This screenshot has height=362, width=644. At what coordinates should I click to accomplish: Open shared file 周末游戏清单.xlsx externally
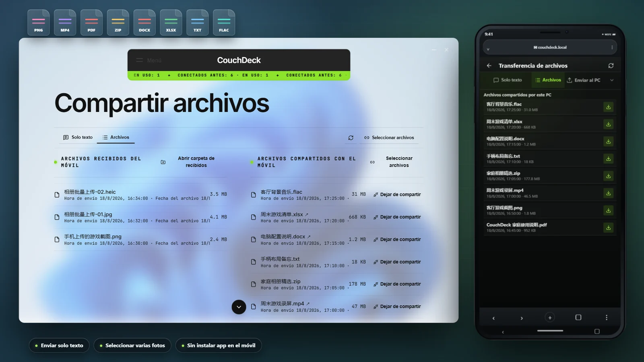pyautogui.click(x=307, y=214)
